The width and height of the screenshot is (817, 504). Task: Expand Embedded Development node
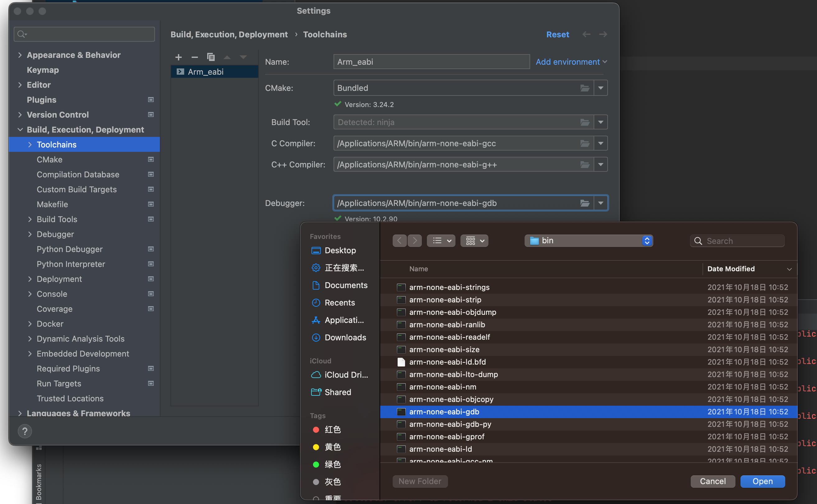30,354
